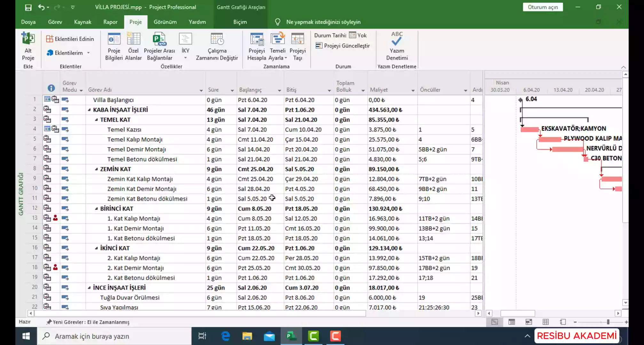
Task: Open Özel Alanlar custom fields
Action: click(133, 46)
